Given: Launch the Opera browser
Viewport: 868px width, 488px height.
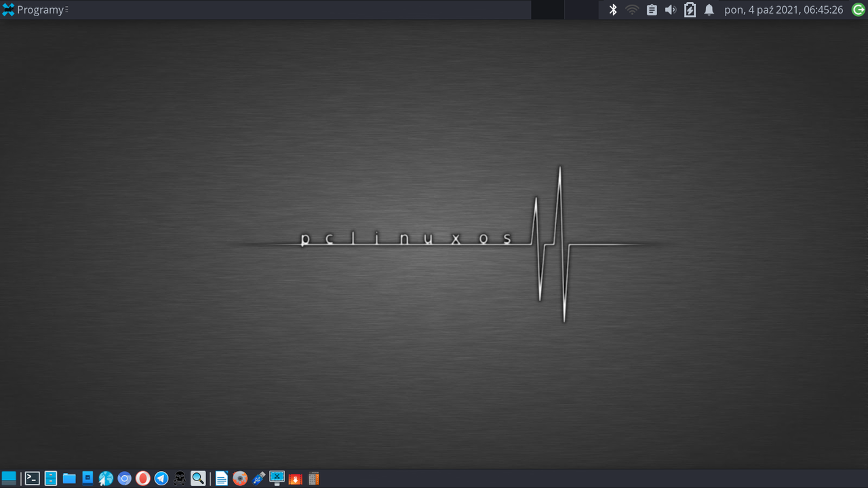Looking at the screenshot, I should tap(142, 479).
